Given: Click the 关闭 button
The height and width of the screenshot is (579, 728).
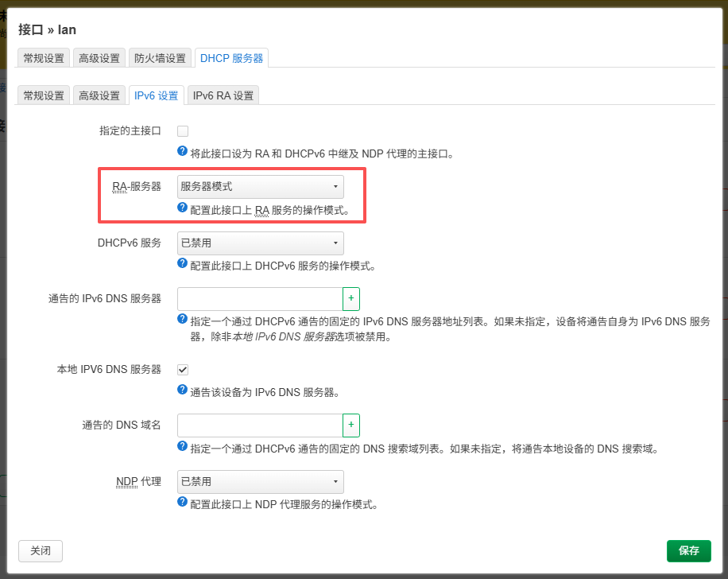Looking at the screenshot, I should [40, 550].
